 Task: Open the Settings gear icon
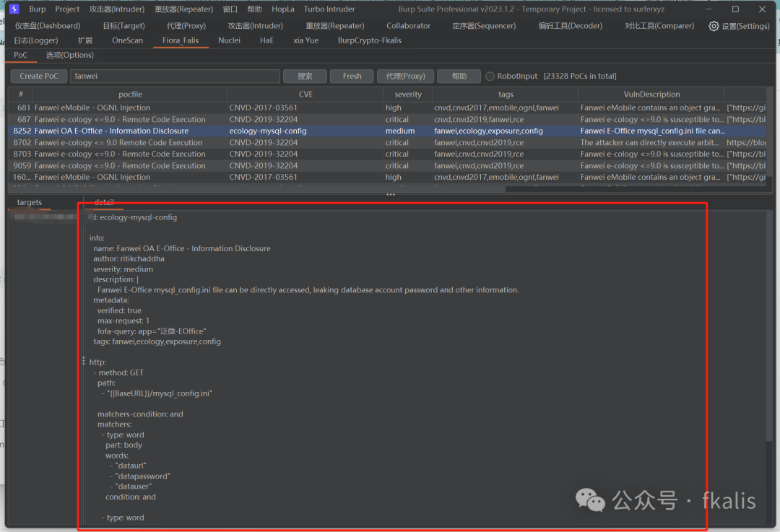tap(714, 26)
